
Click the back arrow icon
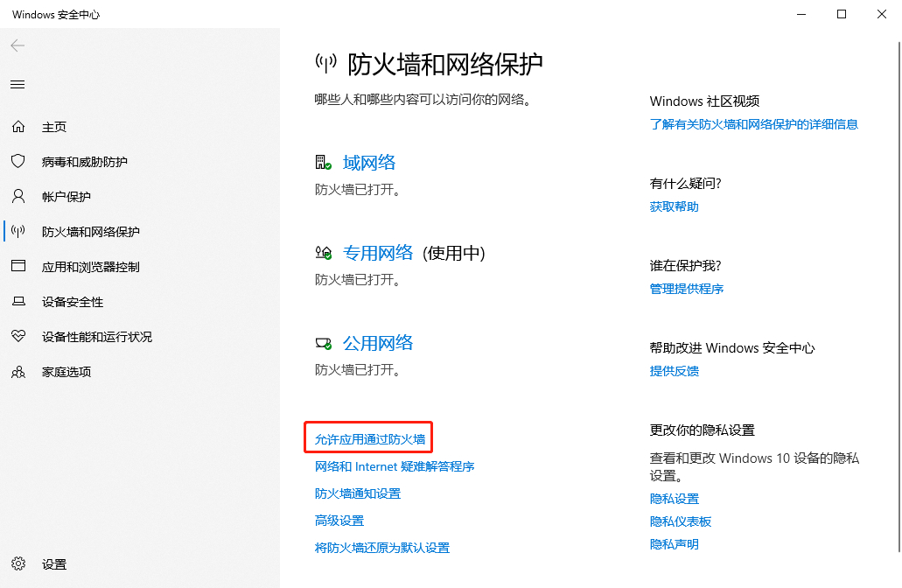(x=17, y=45)
